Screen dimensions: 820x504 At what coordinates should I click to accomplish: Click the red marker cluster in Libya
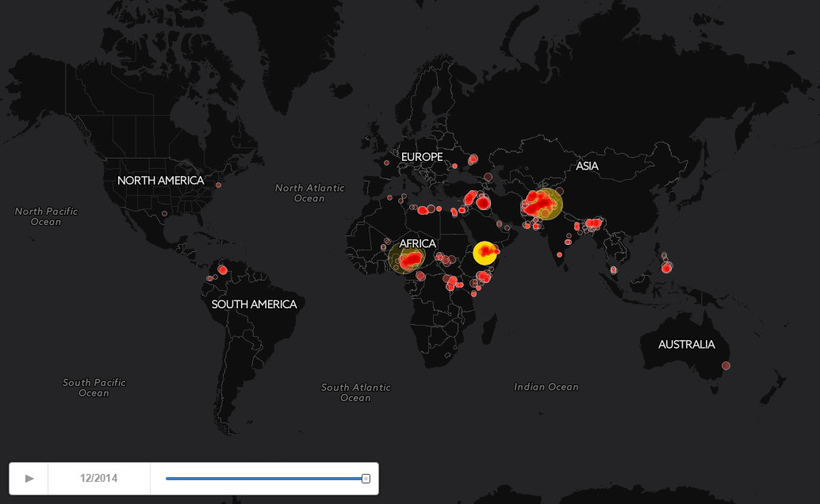point(423,210)
